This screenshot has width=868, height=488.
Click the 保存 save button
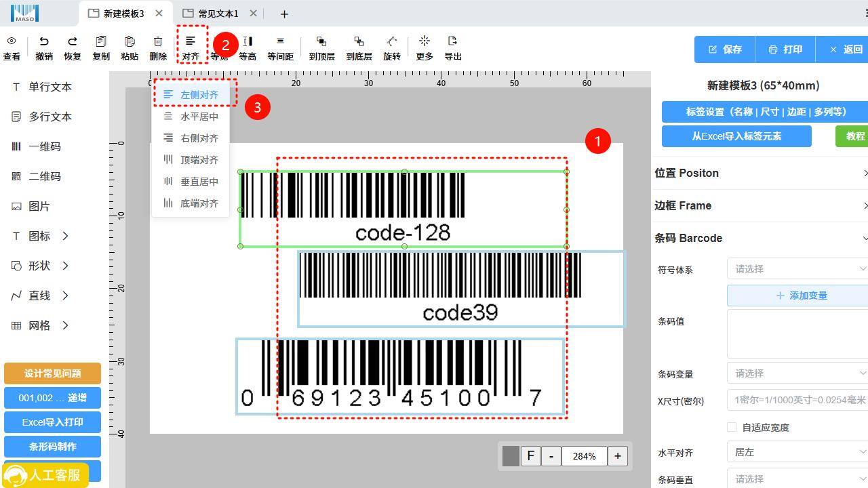(725, 49)
